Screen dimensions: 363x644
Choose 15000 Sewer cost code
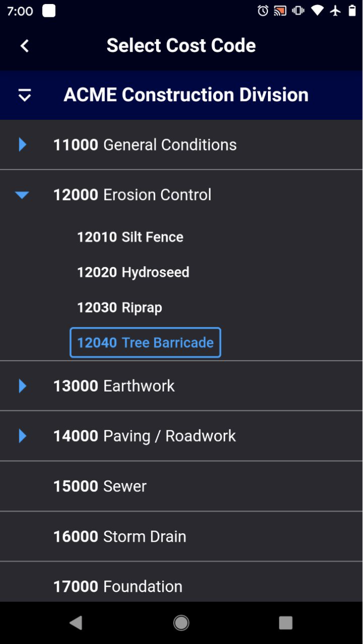tap(181, 486)
